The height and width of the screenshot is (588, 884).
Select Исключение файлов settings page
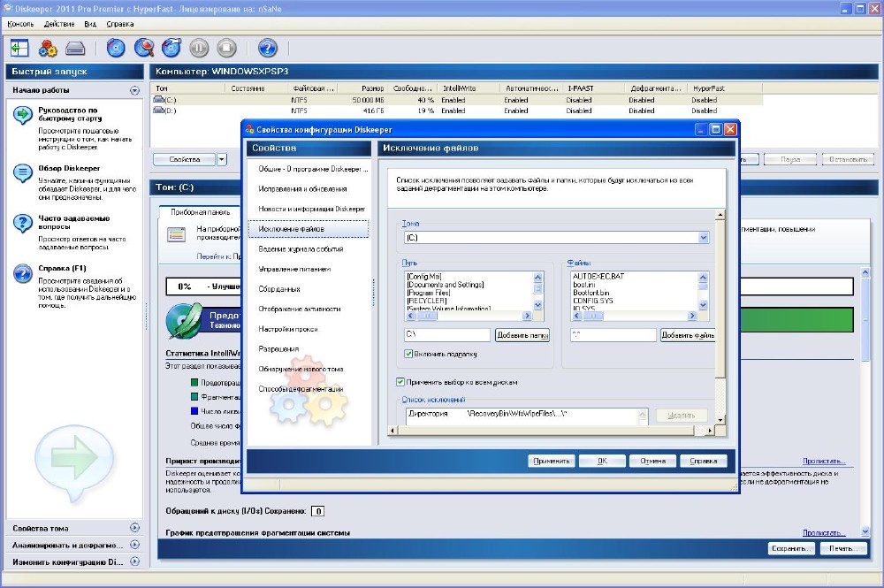coord(309,229)
